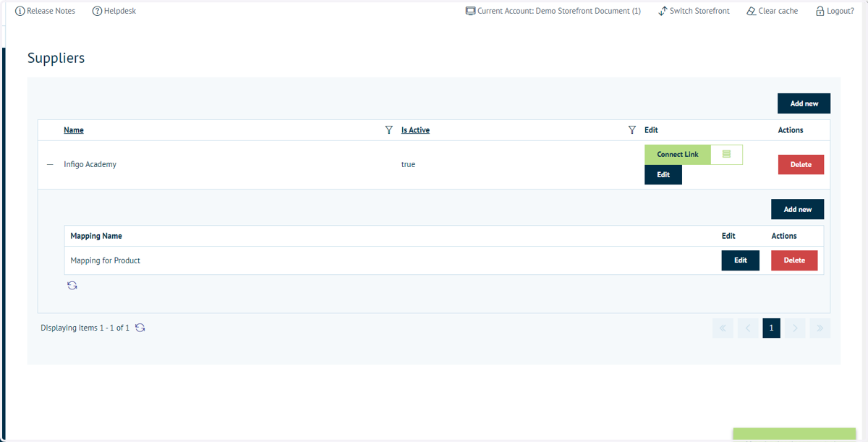Click the list icon beside Connect Link
Image resolution: width=868 pixels, height=442 pixels.
[x=727, y=155]
